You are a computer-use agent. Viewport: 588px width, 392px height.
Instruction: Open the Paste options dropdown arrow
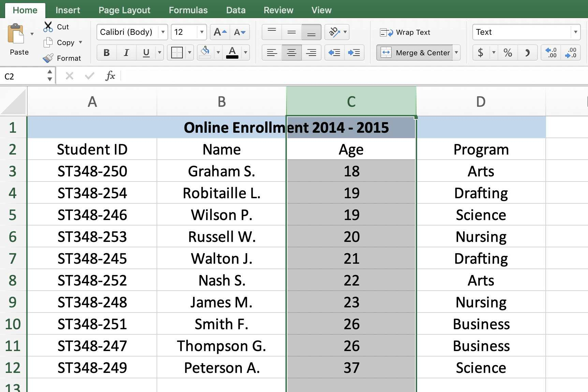pos(32,34)
